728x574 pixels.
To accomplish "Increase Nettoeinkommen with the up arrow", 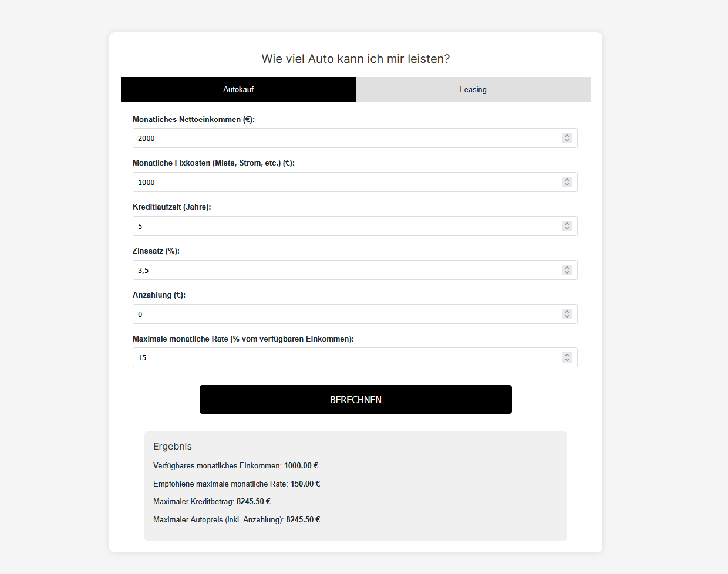I will coord(567,136).
